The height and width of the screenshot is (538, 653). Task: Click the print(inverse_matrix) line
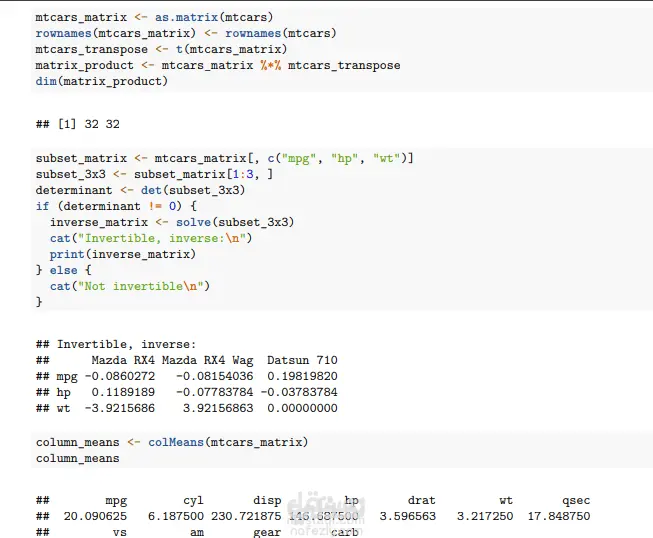[123, 254]
